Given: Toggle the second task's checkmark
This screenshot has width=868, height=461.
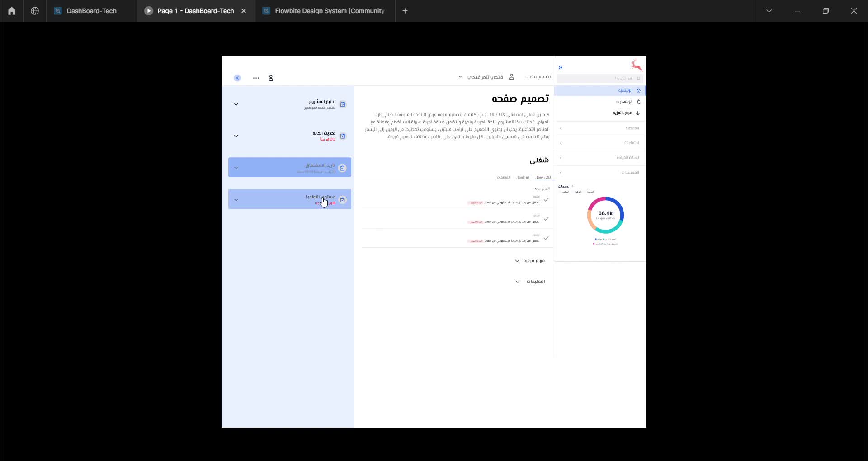Looking at the screenshot, I should [546, 219].
